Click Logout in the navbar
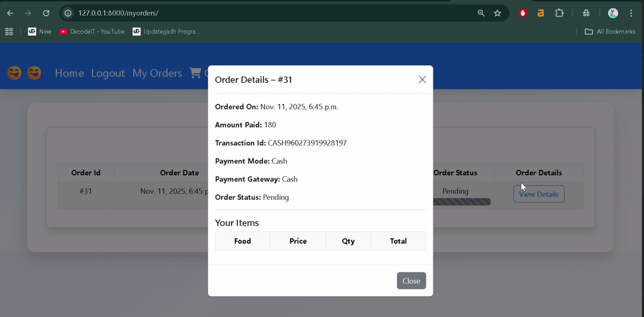The width and height of the screenshot is (644, 317). coord(108,73)
